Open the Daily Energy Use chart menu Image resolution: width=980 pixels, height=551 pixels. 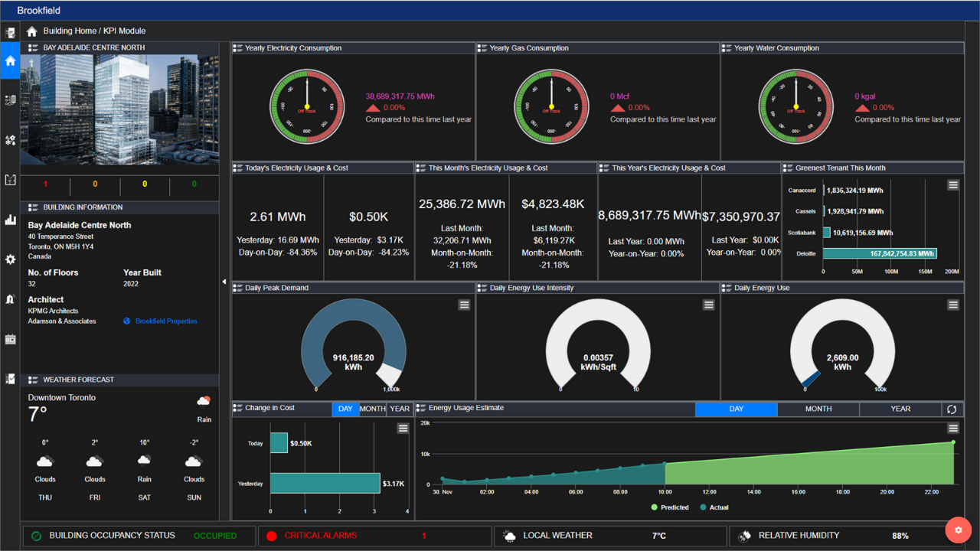coord(953,305)
